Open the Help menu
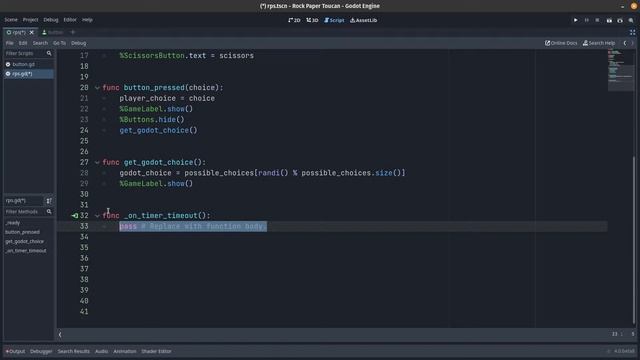 87,20
